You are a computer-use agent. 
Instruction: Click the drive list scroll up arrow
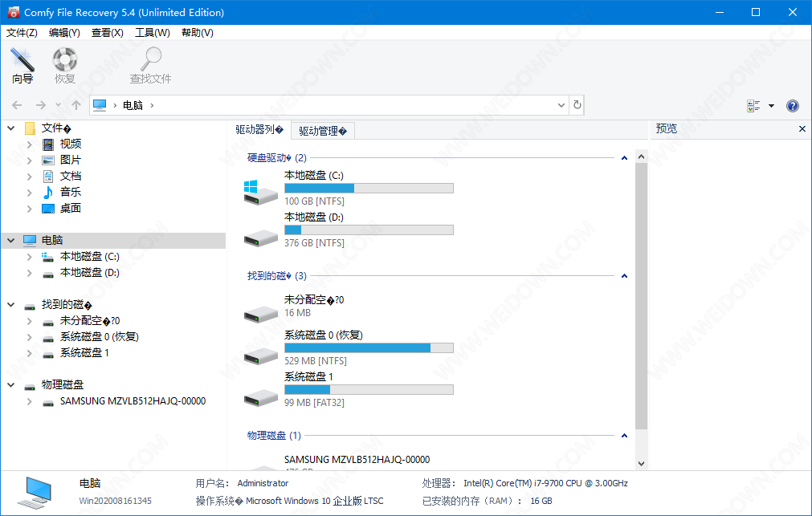pos(641,156)
